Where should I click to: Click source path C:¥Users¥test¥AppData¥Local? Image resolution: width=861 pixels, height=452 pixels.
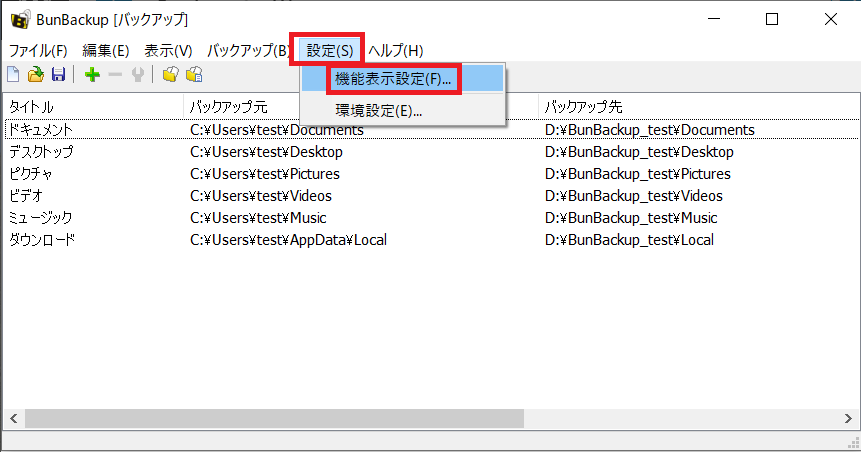tap(288, 240)
